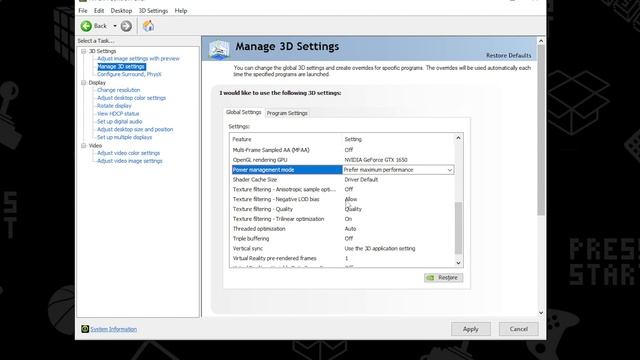Click the Manage 3D Settings header icon
This screenshot has width=640, height=360.
[x=219, y=49]
